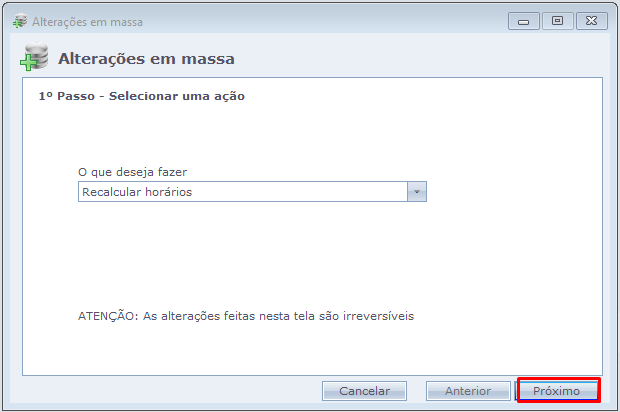This screenshot has width=620, height=412.
Task: Click the small app icon in title bar
Action: (19, 20)
